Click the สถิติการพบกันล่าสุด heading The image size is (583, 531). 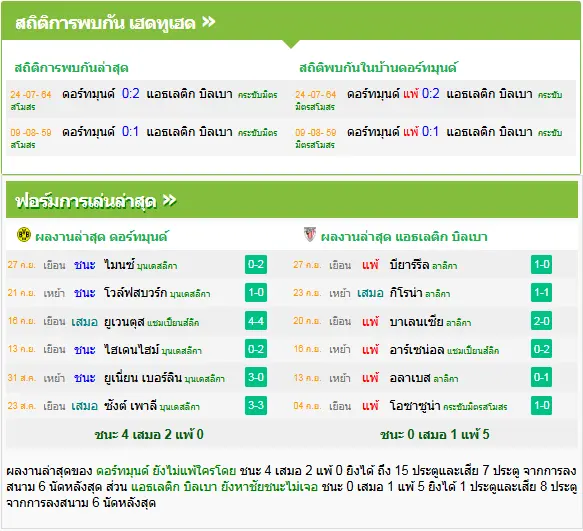click(x=71, y=68)
